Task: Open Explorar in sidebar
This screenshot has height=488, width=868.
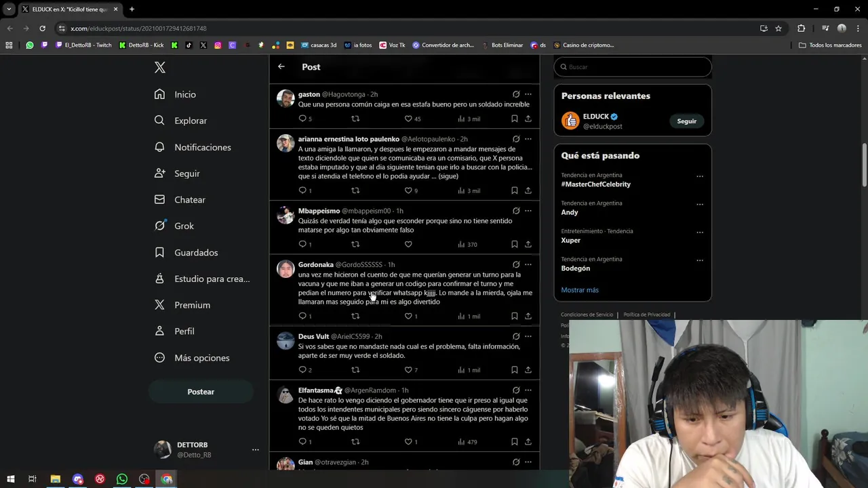Action: coord(180,121)
